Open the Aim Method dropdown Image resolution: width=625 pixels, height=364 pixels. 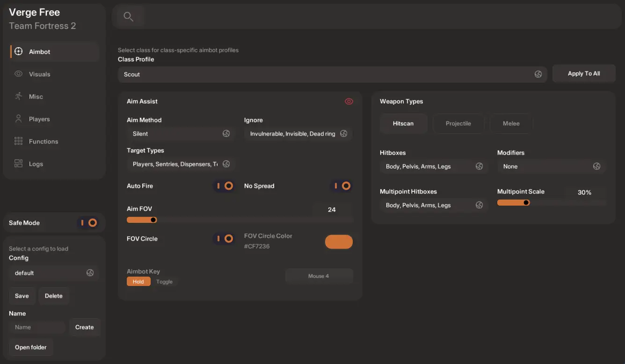pos(181,134)
